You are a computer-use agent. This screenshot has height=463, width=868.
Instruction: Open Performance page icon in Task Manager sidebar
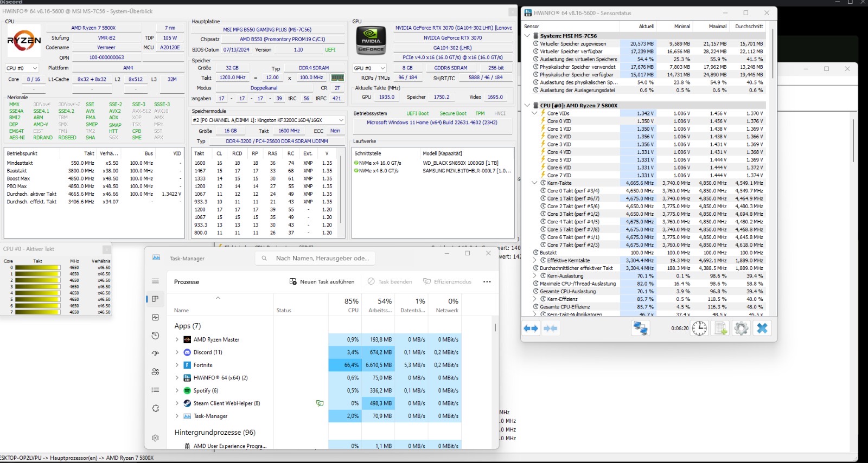[155, 317]
